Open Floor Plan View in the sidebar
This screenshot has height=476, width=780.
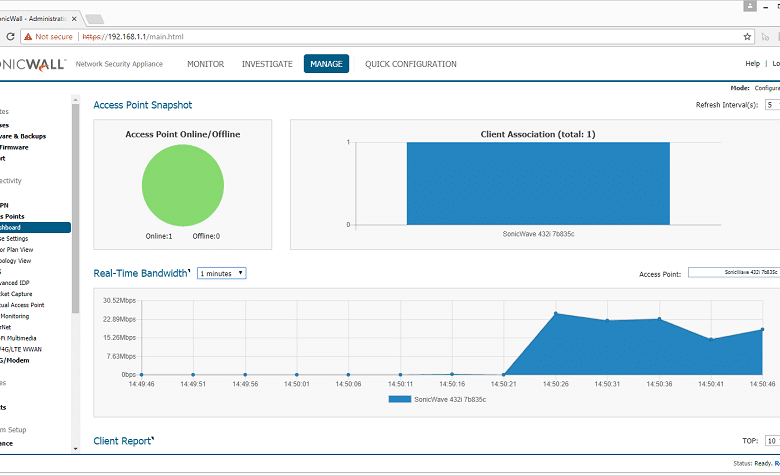(x=16, y=250)
